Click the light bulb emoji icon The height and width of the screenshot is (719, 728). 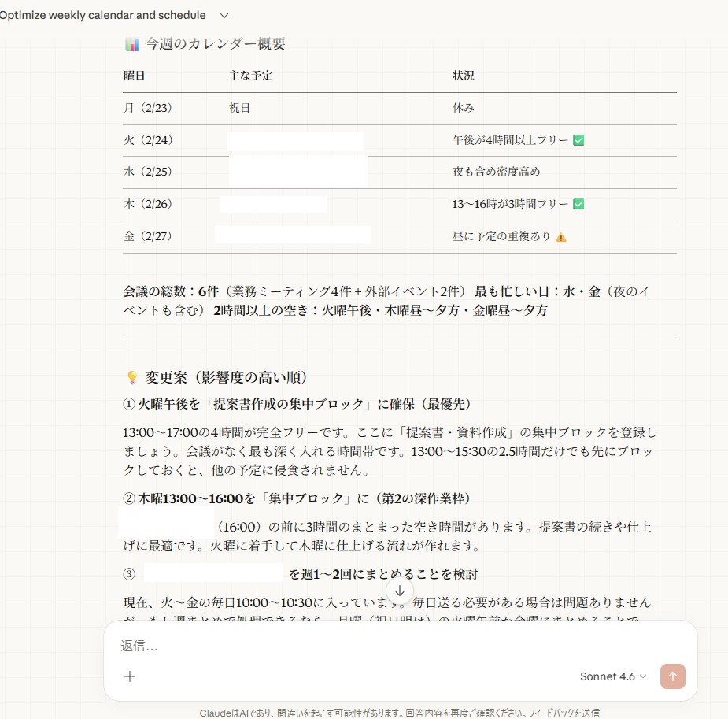pos(132,377)
